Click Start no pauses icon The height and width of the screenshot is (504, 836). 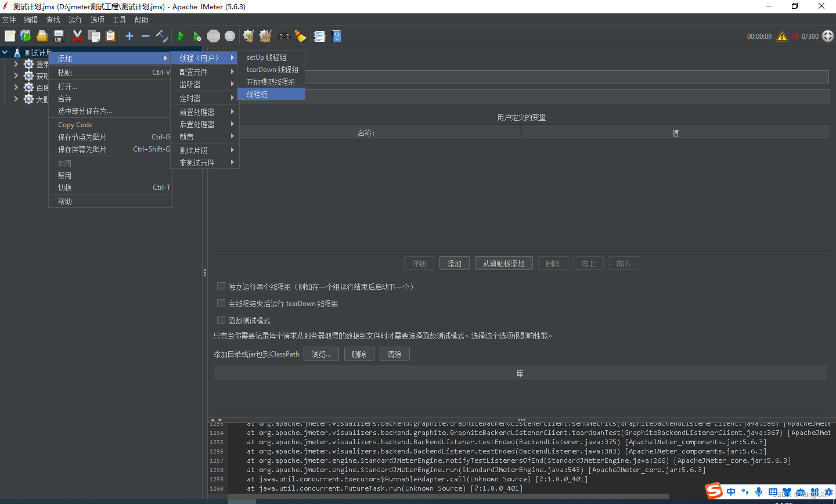click(x=197, y=36)
